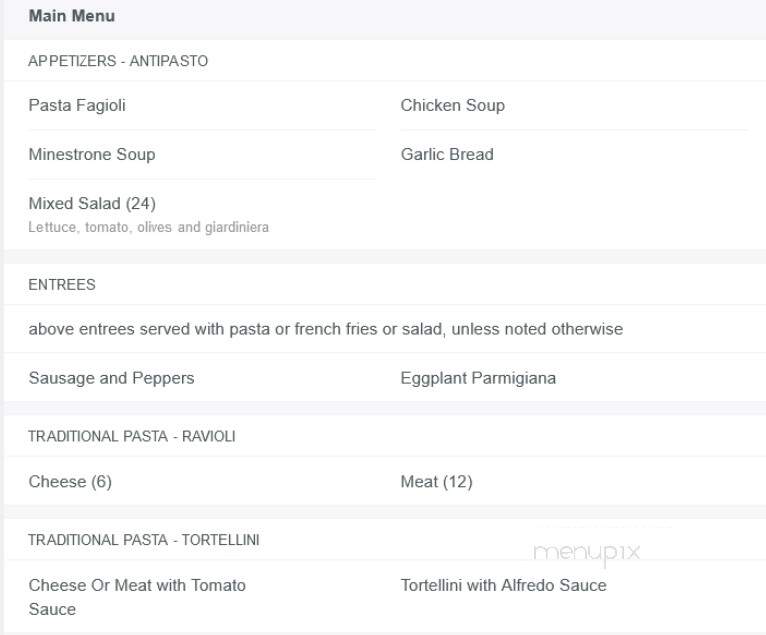Select Cheese Or Meat with Tomato Sauce
Image resolution: width=766 pixels, height=635 pixels.
point(137,597)
